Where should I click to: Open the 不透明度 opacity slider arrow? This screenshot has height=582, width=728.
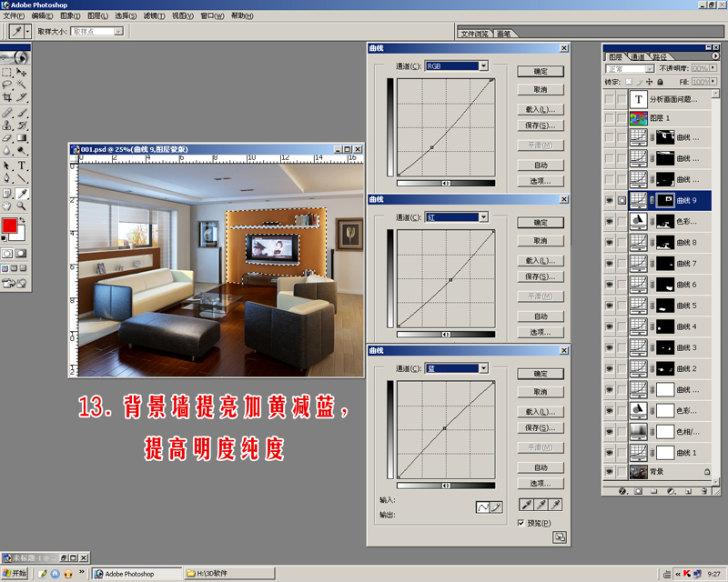click(x=713, y=68)
